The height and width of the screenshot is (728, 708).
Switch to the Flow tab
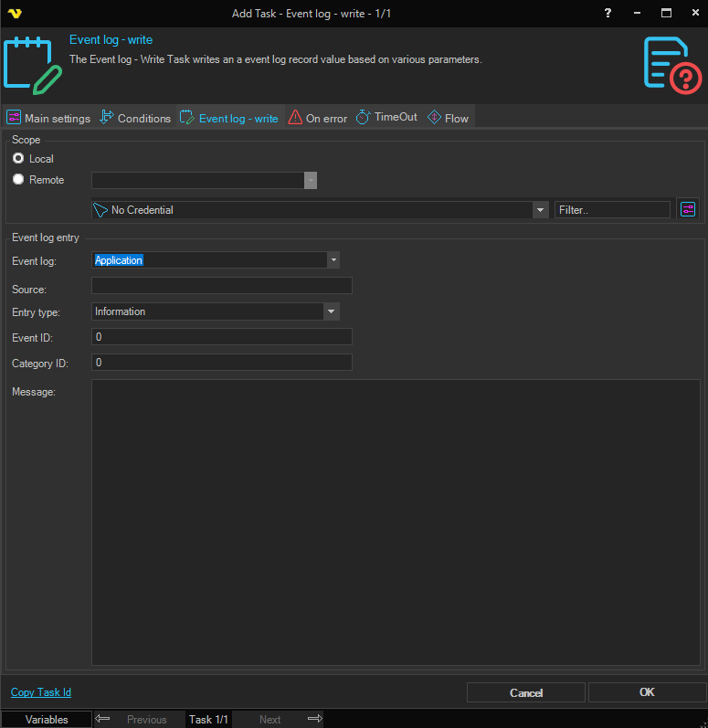pos(448,118)
